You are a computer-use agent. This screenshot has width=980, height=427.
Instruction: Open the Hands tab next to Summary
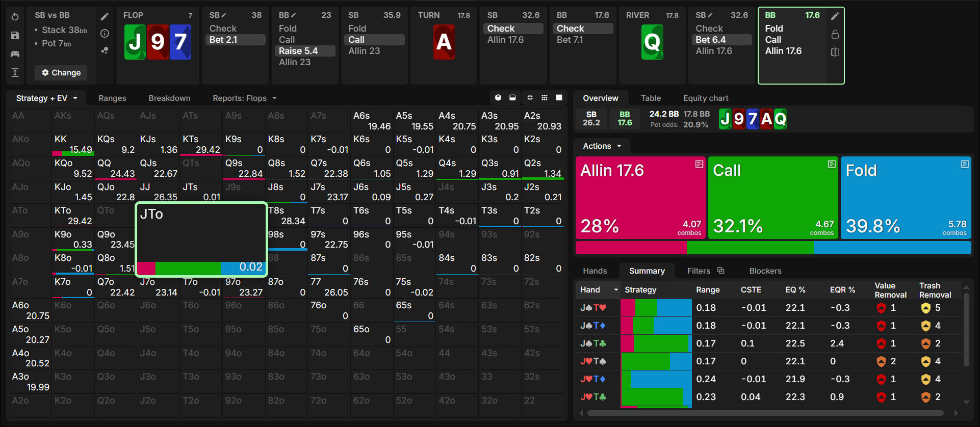(x=595, y=271)
